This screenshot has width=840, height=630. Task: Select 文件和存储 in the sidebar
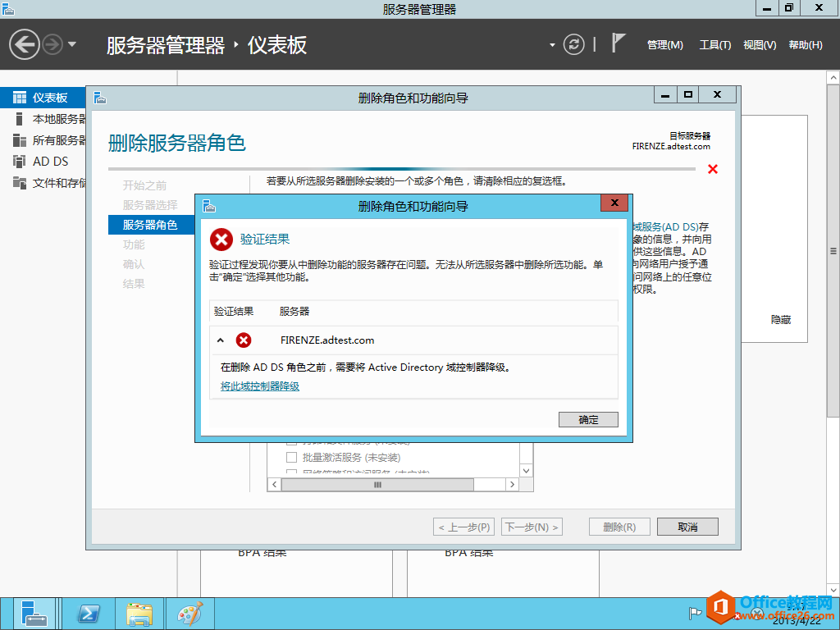pyautogui.click(x=43, y=183)
